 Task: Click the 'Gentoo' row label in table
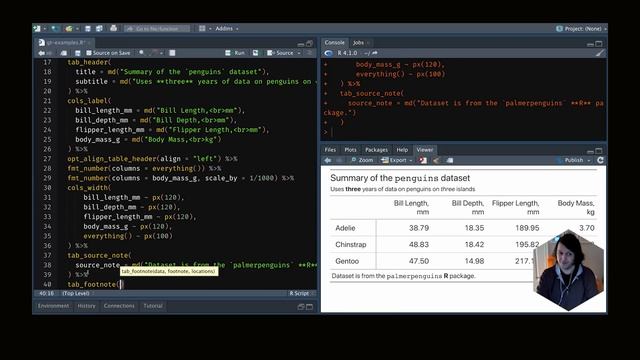(x=347, y=261)
